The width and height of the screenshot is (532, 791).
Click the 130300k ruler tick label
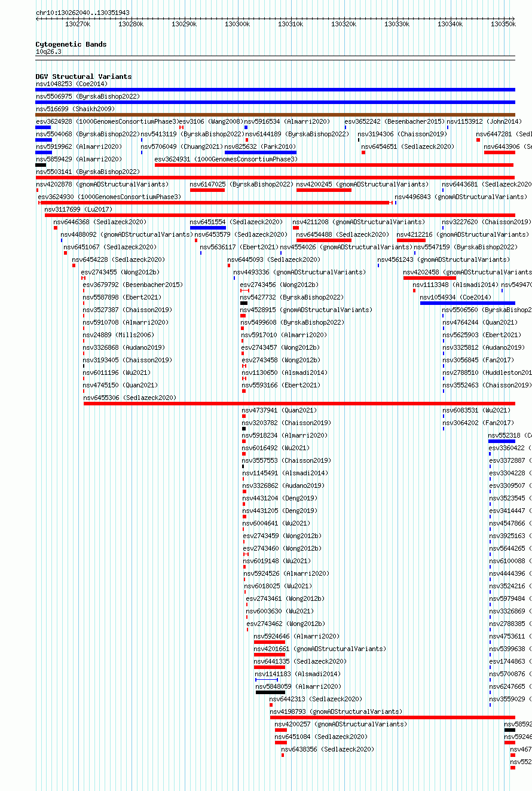click(237, 24)
